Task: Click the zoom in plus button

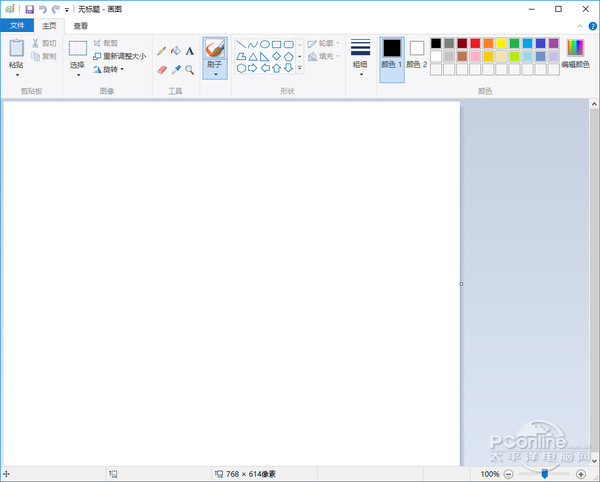Action: point(580,474)
